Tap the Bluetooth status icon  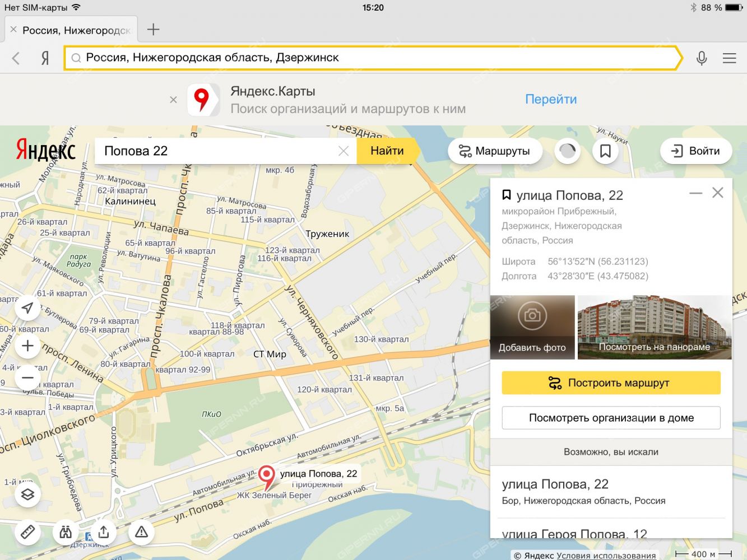point(693,7)
